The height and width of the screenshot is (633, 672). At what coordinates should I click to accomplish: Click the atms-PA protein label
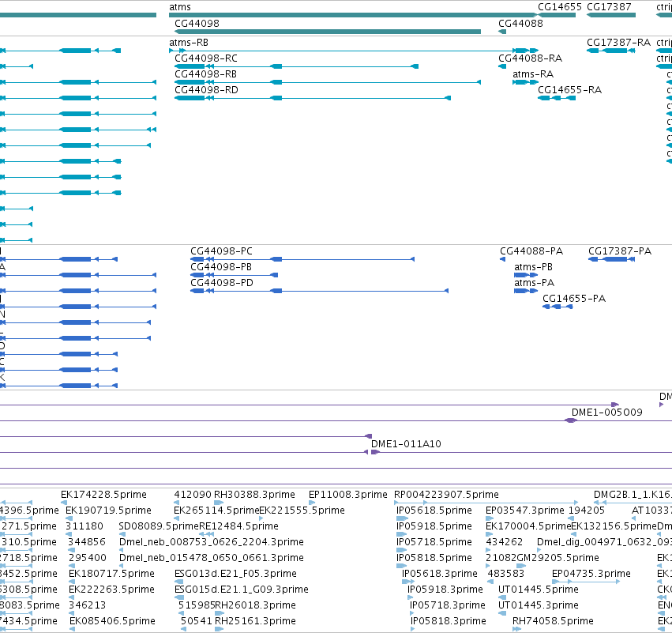534,283
